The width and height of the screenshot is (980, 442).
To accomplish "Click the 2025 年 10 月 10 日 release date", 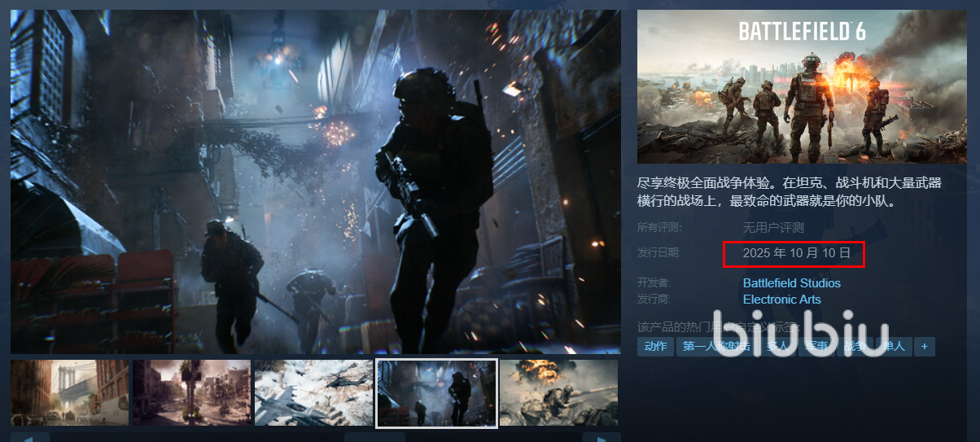I will (796, 253).
